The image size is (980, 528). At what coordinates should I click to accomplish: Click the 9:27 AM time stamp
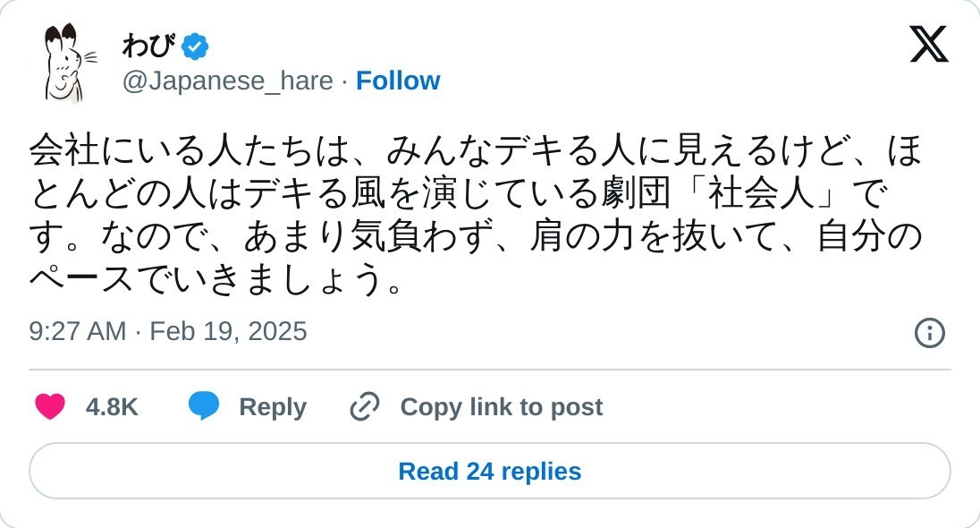77,332
